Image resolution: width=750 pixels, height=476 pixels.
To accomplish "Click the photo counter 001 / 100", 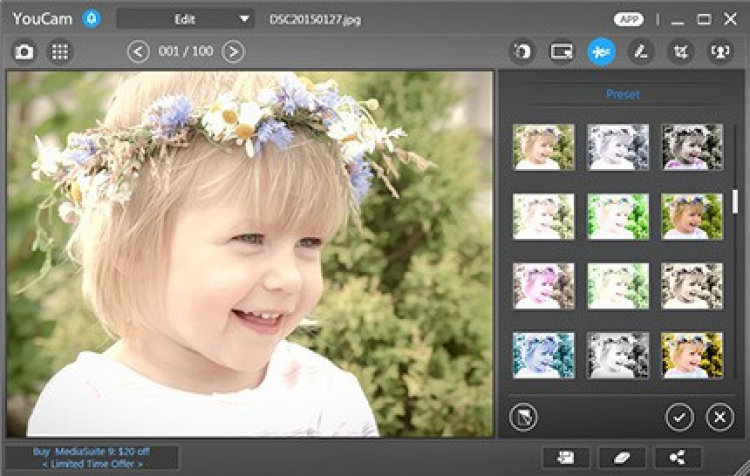I will click(x=186, y=51).
